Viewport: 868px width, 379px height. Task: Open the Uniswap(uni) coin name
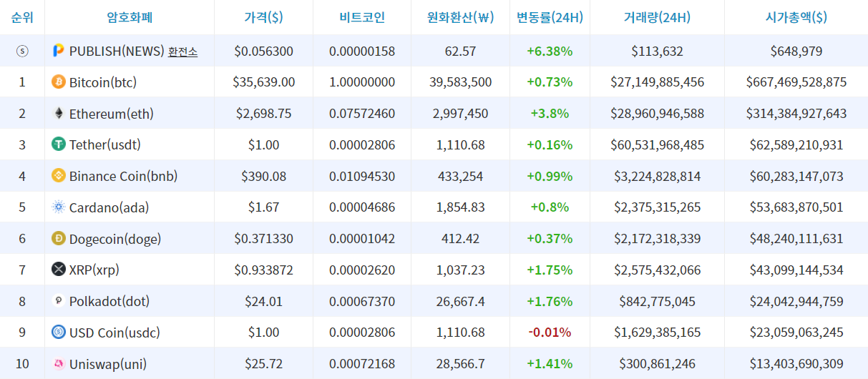point(108,363)
